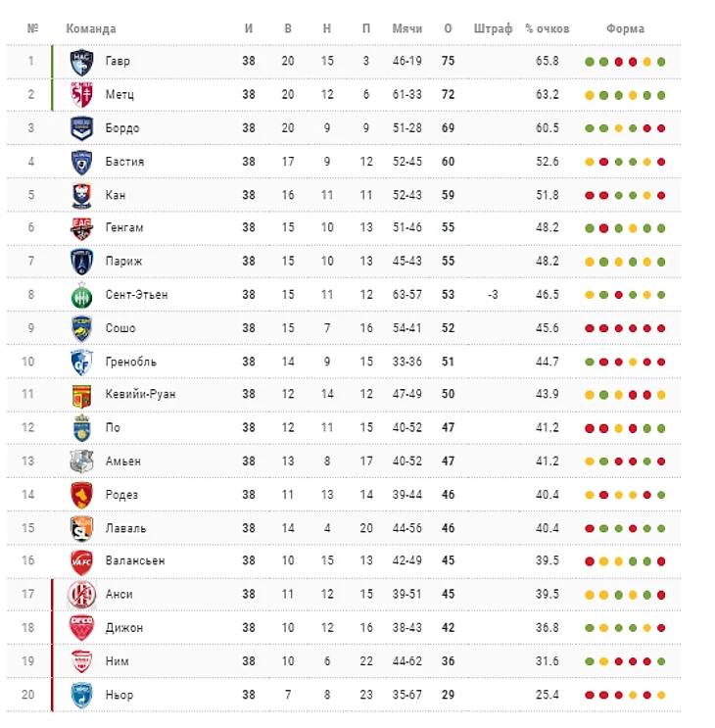The width and height of the screenshot is (715, 728).
Task: Click the Метц team crest
Action: point(81,95)
